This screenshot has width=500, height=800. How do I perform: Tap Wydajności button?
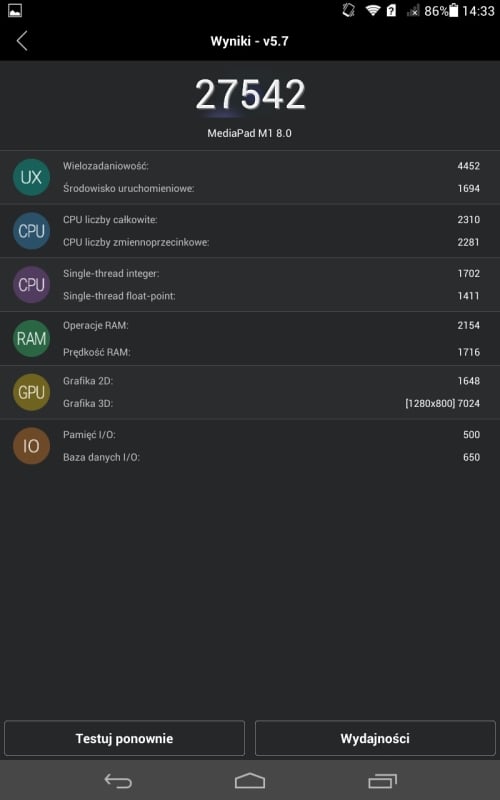coord(375,738)
